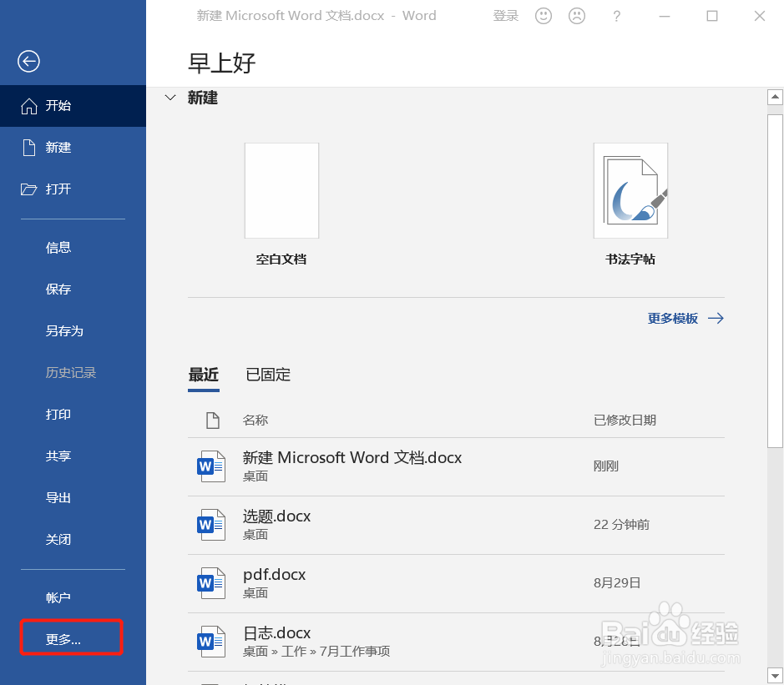The width and height of the screenshot is (784, 685).
Task: Go back using the back arrow
Action: [28, 62]
